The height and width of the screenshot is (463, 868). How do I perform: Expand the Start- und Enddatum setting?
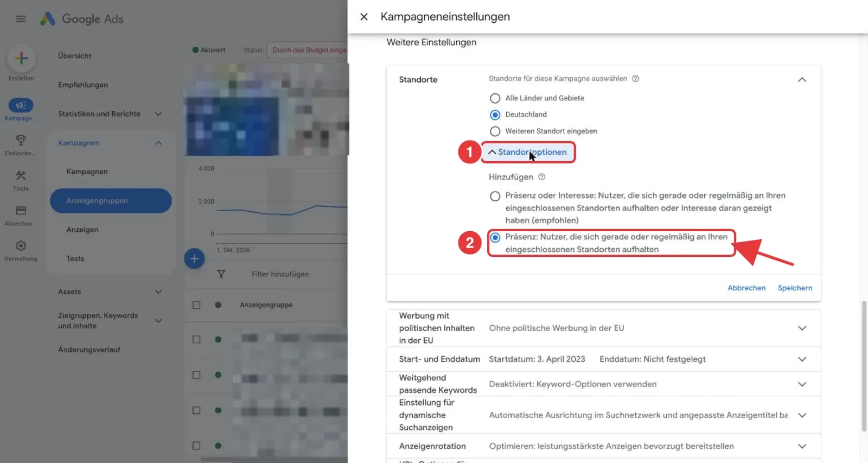(x=802, y=359)
